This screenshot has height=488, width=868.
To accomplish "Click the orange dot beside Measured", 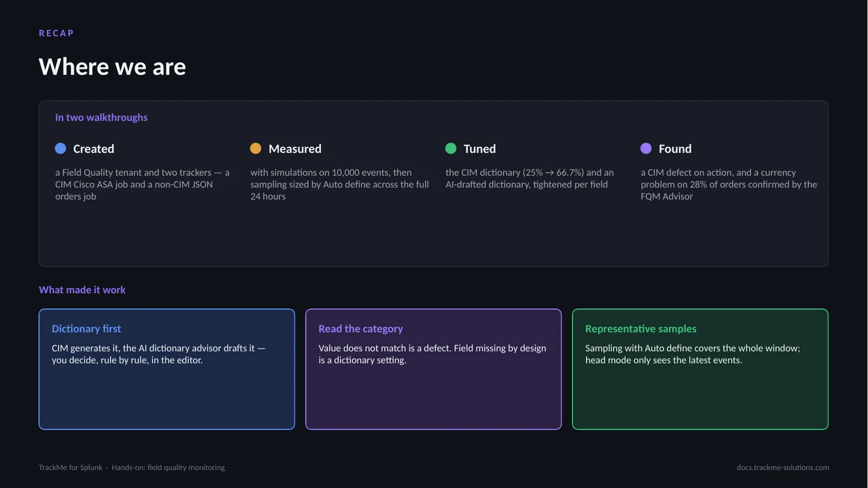I will pos(256,148).
